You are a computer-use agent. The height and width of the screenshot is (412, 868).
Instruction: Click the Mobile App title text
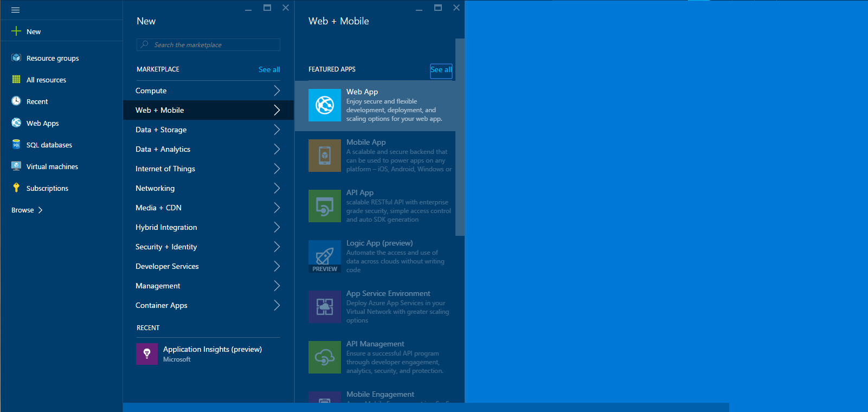pyautogui.click(x=366, y=142)
